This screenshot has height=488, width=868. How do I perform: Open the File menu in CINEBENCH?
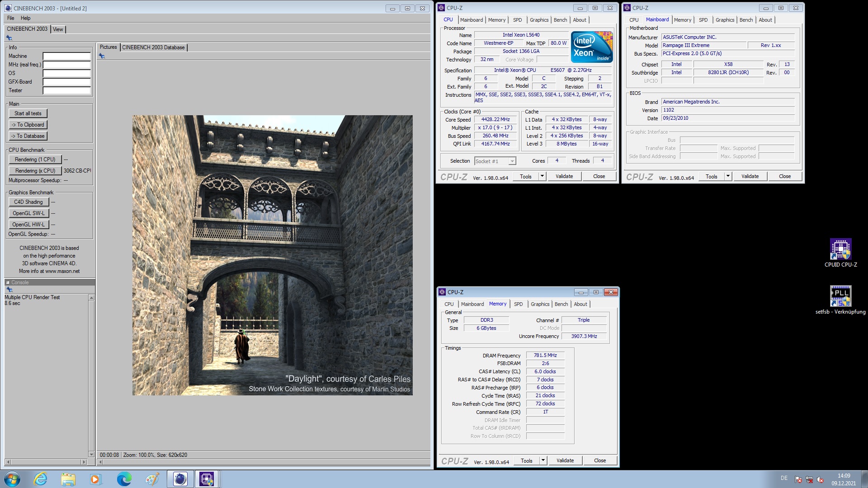[x=11, y=18]
